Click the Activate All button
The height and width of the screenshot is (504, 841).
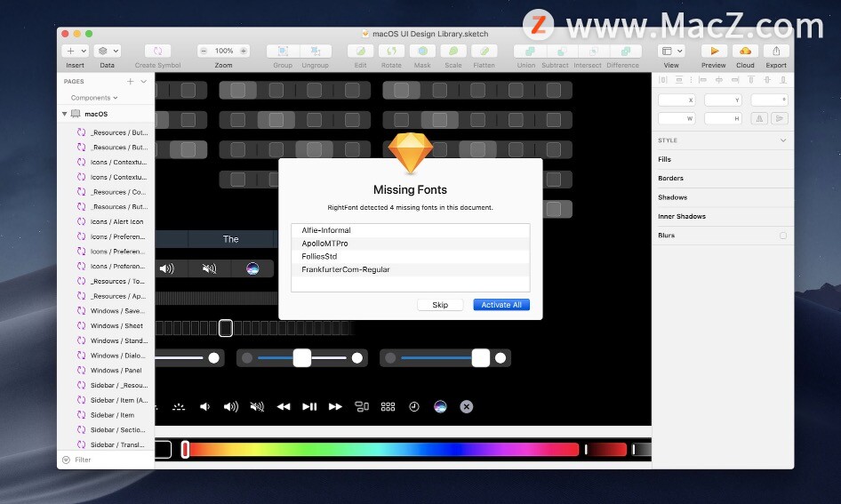pos(501,305)
